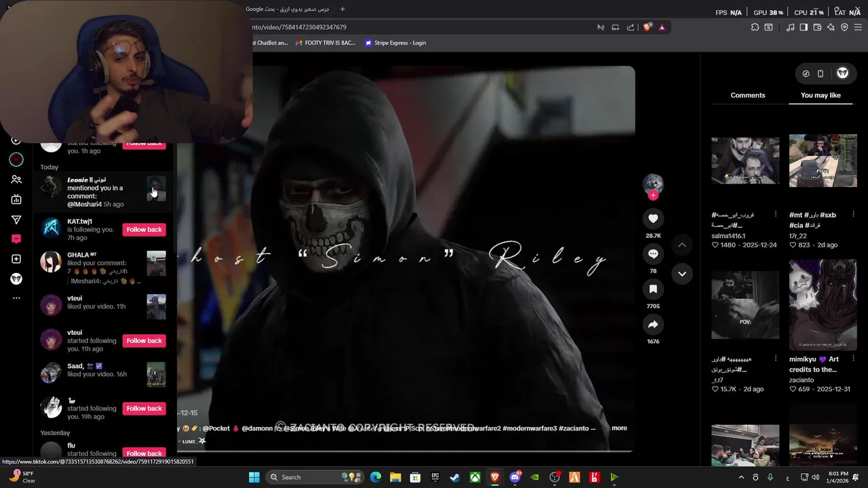Open options menu for _r.r7 video
Screen dimensions: 868x488
(x=776, y=359)
